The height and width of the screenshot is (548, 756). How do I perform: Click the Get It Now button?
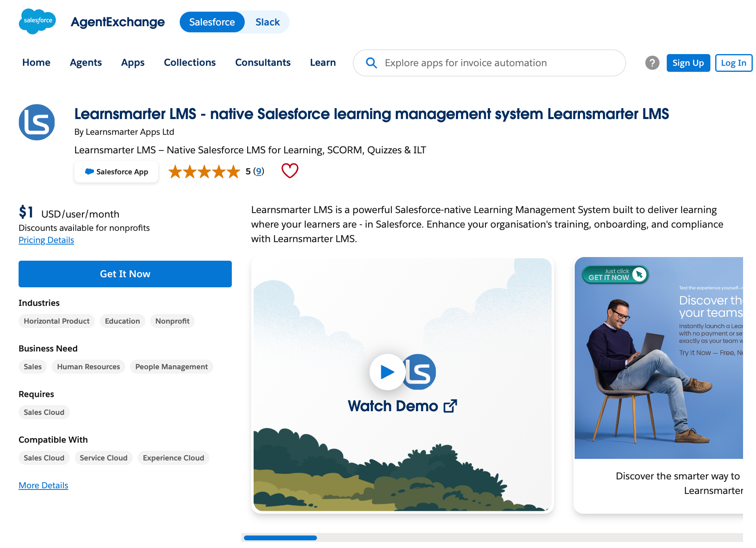click(125, 274)
